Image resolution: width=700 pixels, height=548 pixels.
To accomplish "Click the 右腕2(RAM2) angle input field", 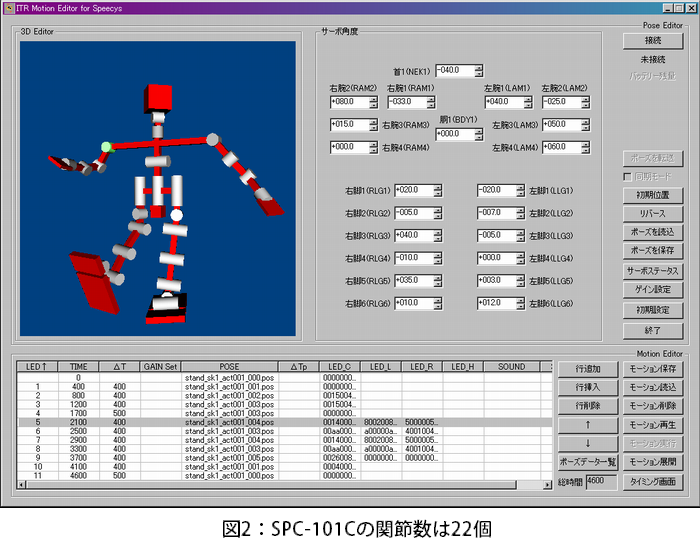I will (x=351, y=102).
